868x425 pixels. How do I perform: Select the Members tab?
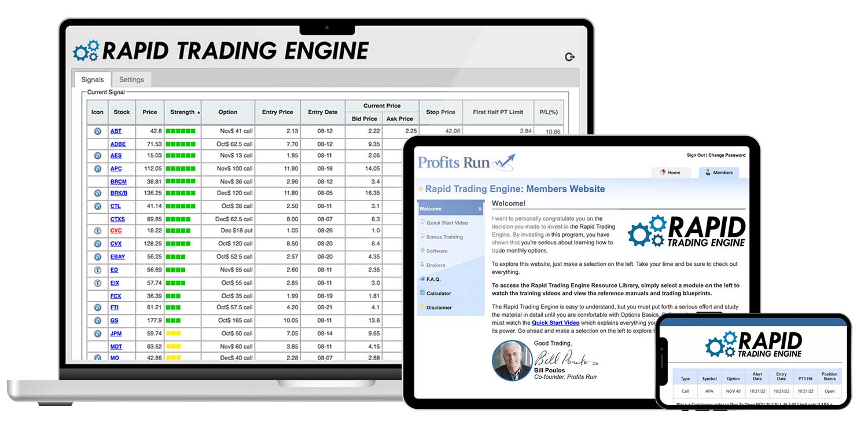pos(719,172)
